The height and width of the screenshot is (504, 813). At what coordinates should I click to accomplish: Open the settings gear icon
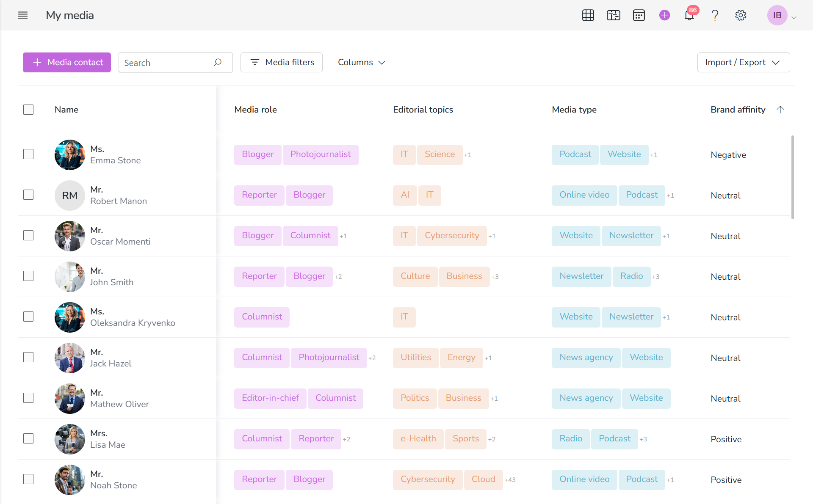[741, 15]
